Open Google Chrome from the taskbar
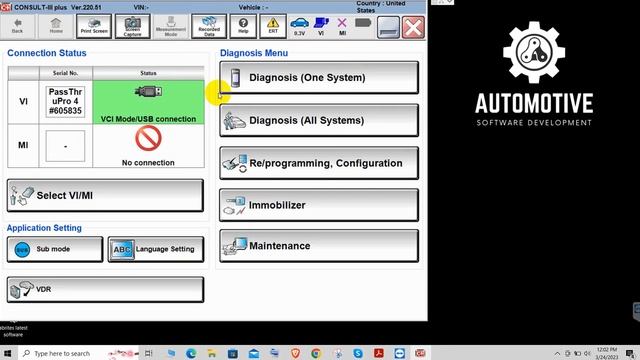 [x=316, y=353]
